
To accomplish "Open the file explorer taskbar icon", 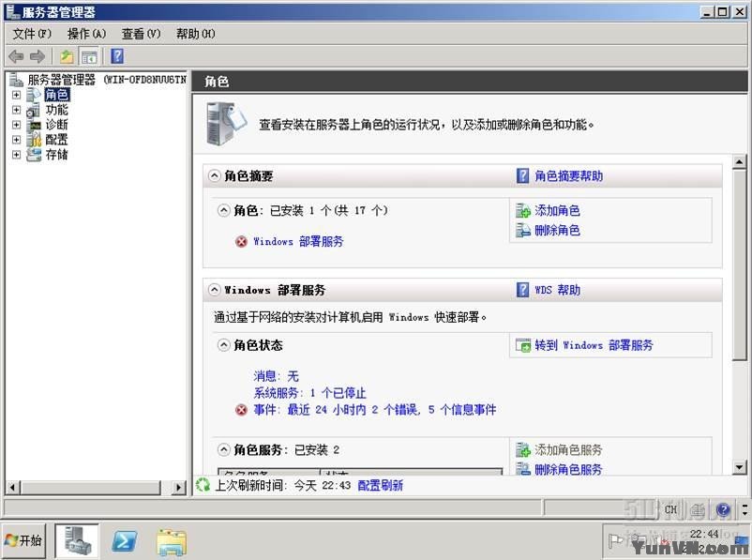I will (172, 542).
